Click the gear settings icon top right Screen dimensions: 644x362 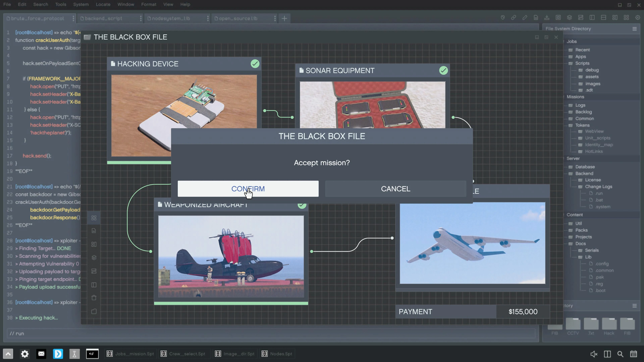637,18
